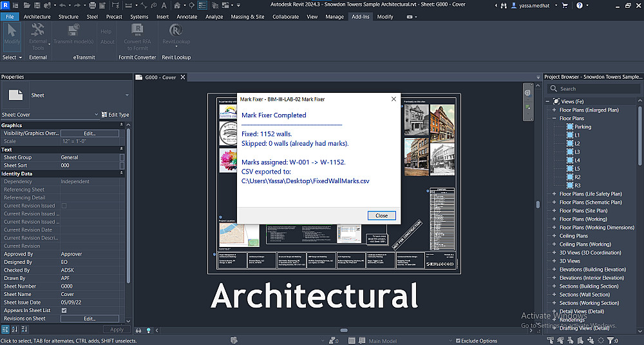644x345 pixels.
Task: Toggle the Current Revision Issued checkbox
Action: click(x=64, y=206)
